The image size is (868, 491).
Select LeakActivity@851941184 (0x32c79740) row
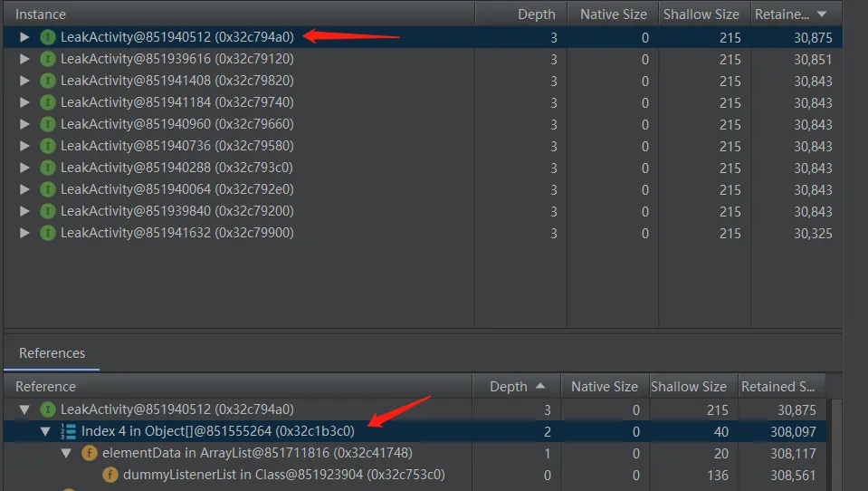pos(423,102)
